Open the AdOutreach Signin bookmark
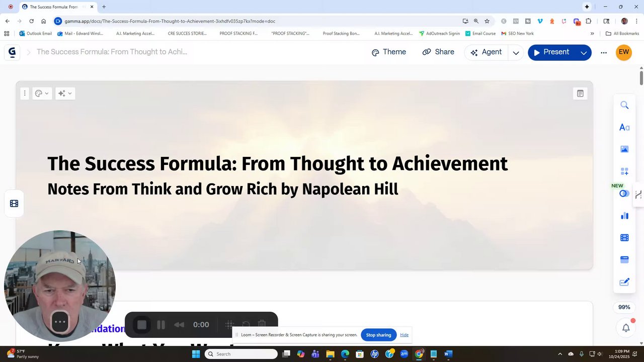644x362 pixels. click(x=439, y=34)
